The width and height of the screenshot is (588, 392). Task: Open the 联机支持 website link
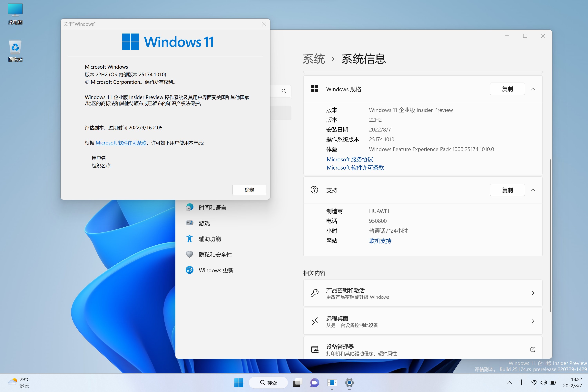coord(380,241)
